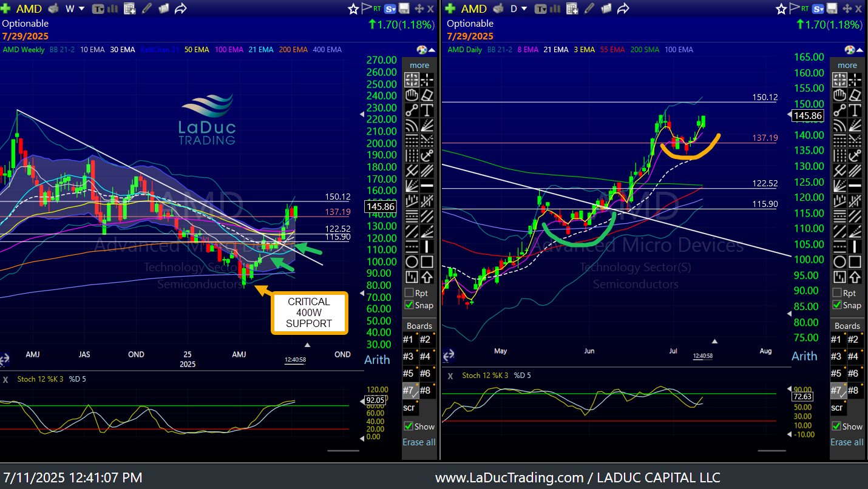Viewport: 868px width, 489px height.
Task: Enable the Rpt checkbox on the daily chart
Action: pyautogui.click(x=836, y=293)
